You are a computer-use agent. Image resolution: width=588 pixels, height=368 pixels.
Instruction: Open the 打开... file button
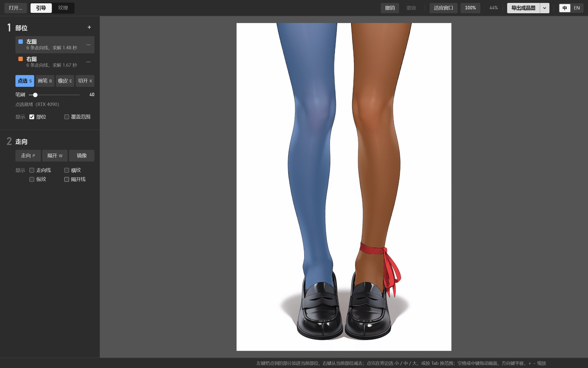[16, 8]
